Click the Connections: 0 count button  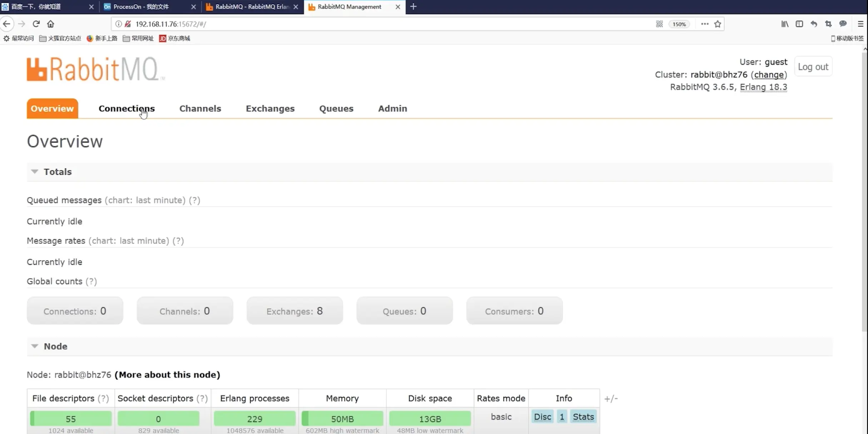[x=75, y=311]
